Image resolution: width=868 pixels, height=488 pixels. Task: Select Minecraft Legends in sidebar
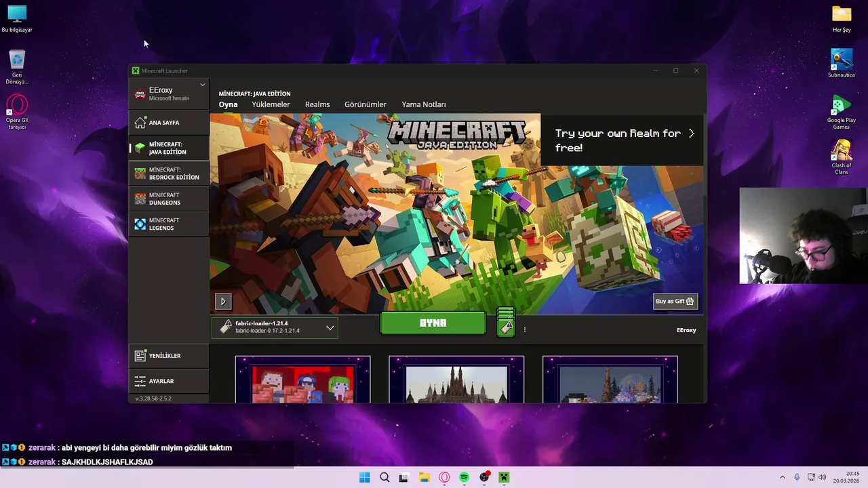[x=169, y=224]
